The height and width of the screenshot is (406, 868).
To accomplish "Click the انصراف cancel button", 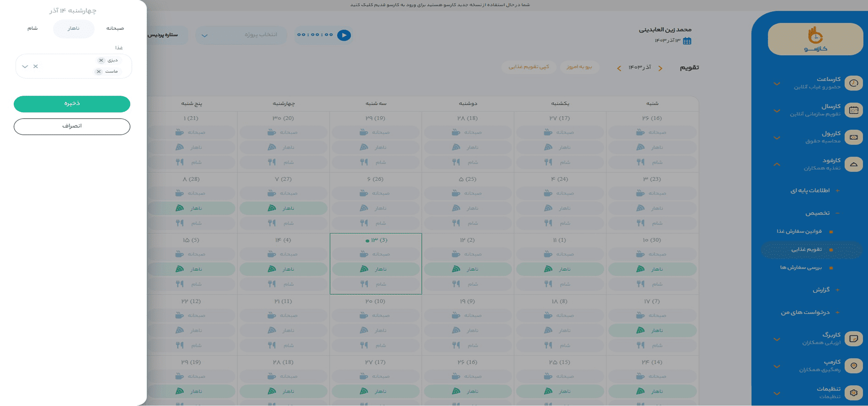I will [72, 126].
